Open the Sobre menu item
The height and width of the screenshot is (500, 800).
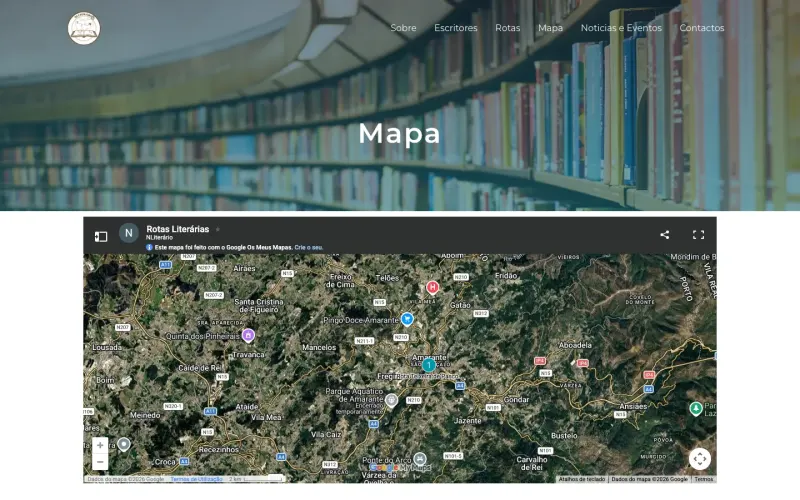[x=403, y=28]
